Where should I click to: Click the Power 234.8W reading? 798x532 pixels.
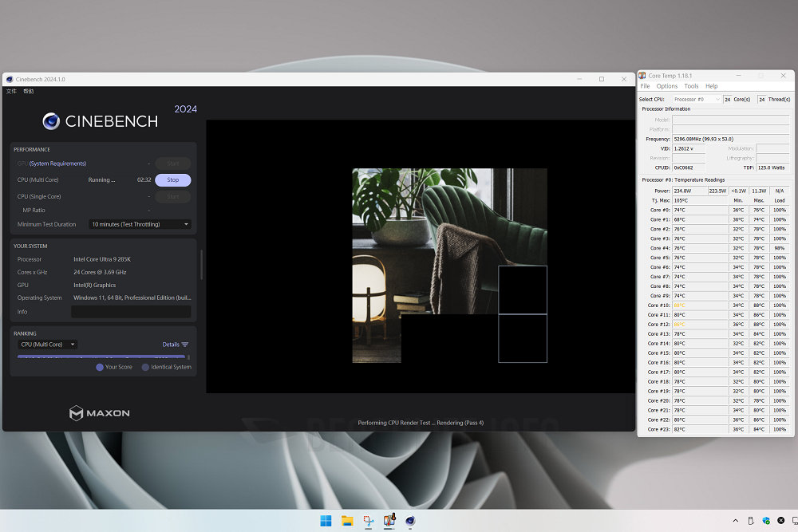coord(689,191)
